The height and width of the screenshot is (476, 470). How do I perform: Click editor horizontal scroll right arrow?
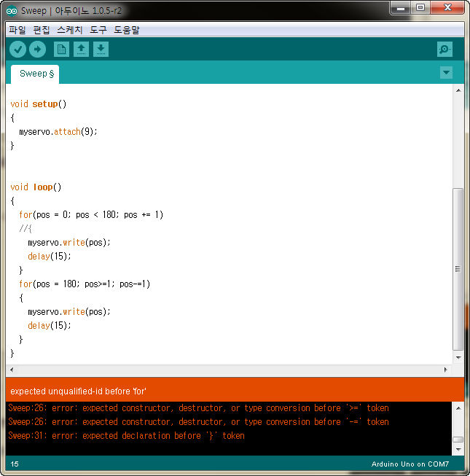click(445, 370)
